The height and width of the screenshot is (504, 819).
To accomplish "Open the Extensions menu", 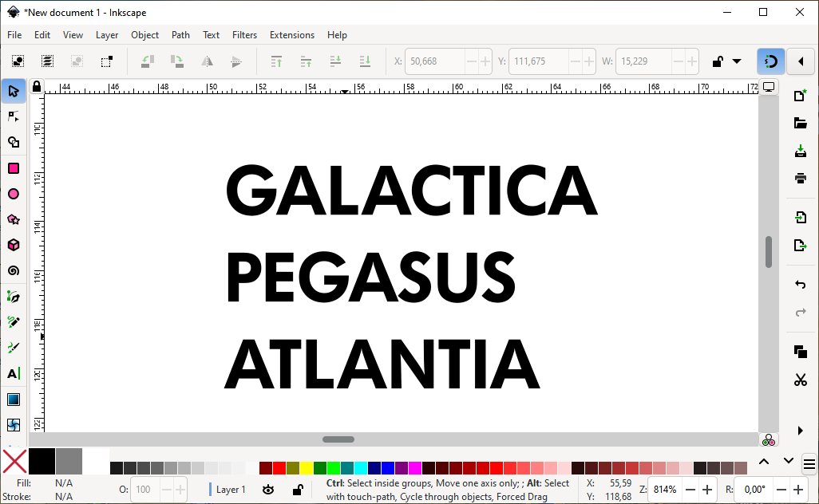I will click(292, 35).
